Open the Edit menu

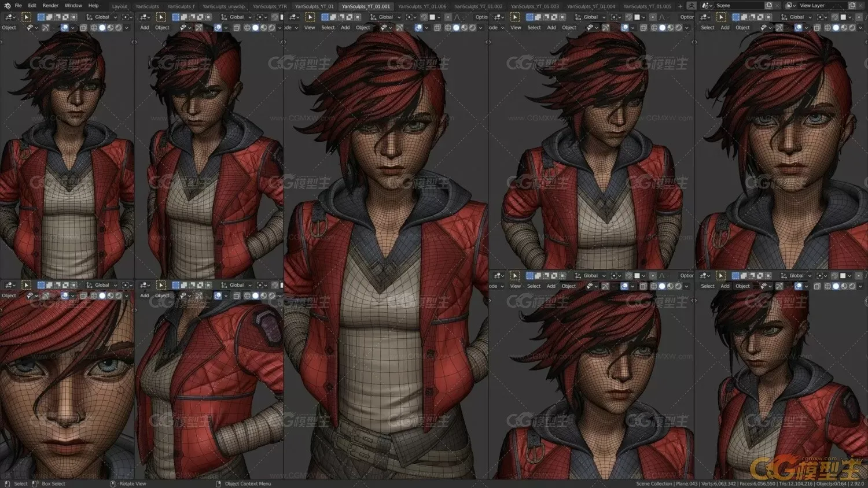[x=32, y=5]
